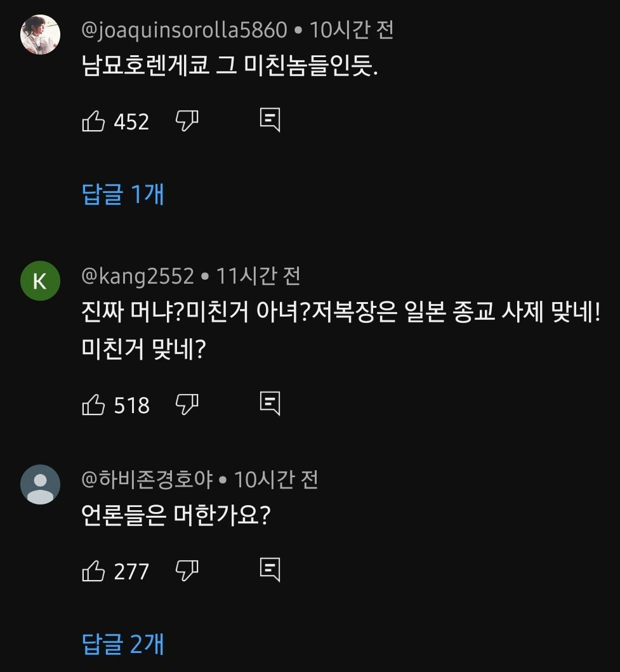The width and height of the screenshot is (620, 672).
Task: Tap the reply icon on the @joaquinsorolla5860 comment
Action: point(270,120)
